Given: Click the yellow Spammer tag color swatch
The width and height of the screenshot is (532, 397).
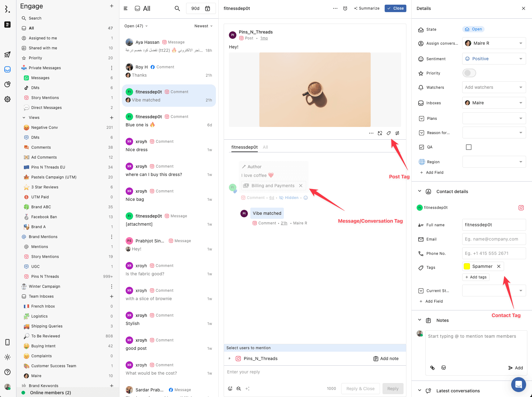Looking at the screenshot, I should tap(467, 266).
